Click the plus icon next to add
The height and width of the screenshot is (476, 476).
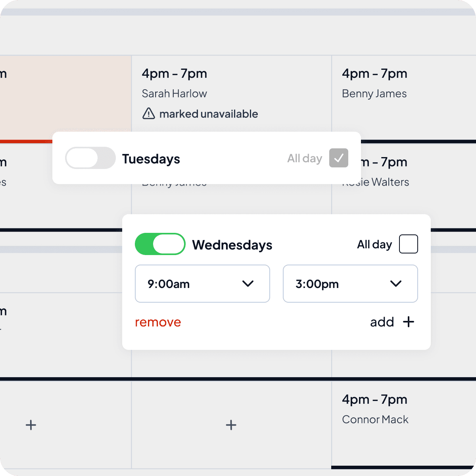tap(409, 322)
